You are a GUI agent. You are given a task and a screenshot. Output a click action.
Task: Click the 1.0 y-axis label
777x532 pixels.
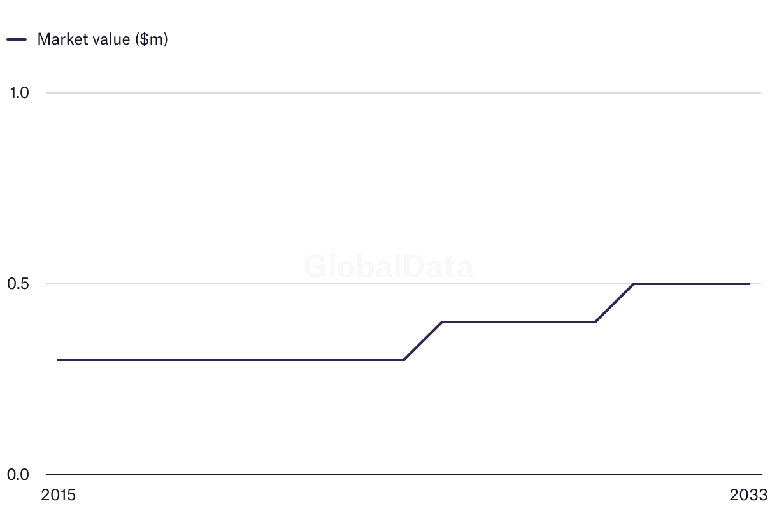pos(19,93)
